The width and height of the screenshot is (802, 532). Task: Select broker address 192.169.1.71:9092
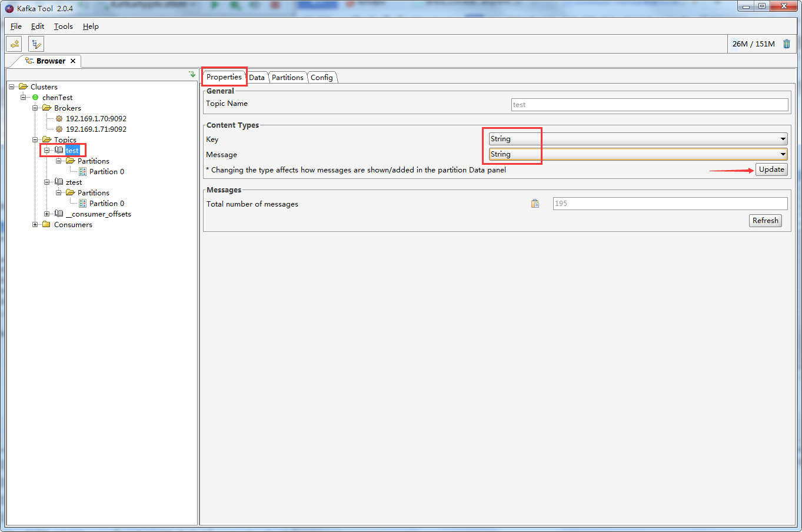(x=96, y=129)
